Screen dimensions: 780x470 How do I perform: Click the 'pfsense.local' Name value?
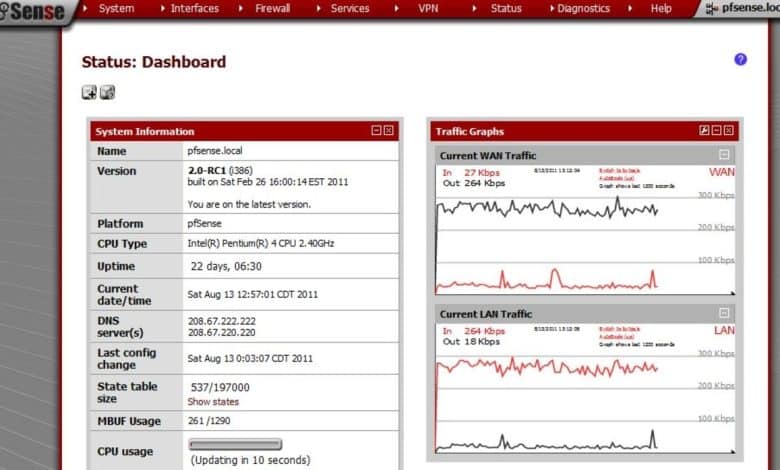[x=215, y=150]
